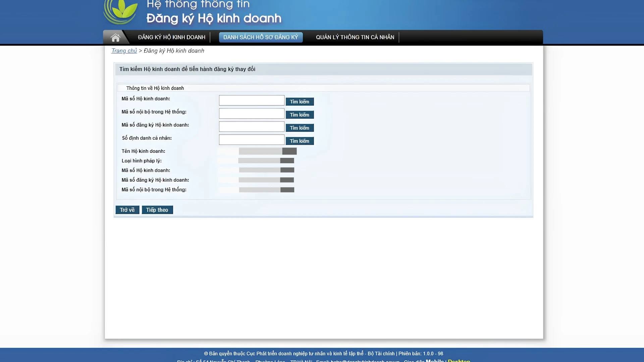Focus the Số định danh cá nhân field
The height and width of the screenshot is (362, 644).
(252, 139)
